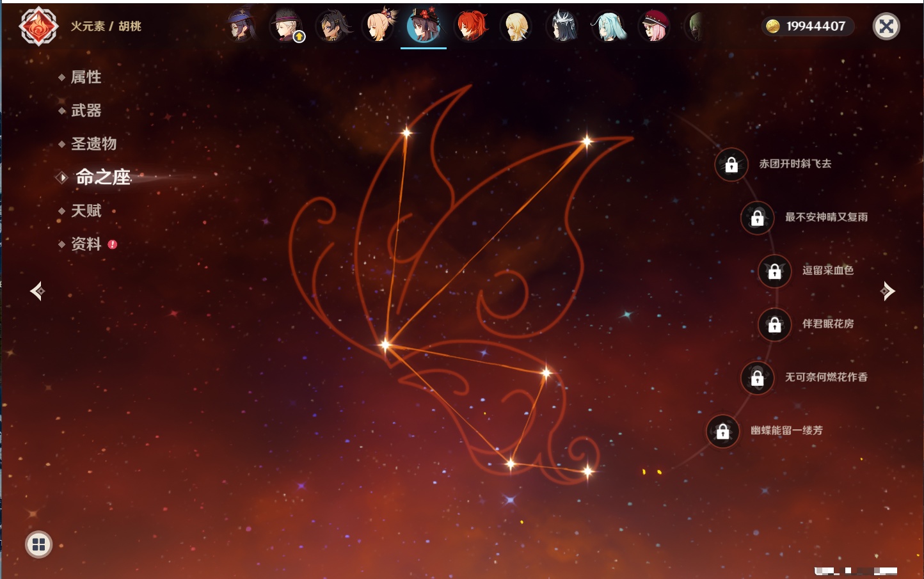Click the 赤团开时斜飞去 label
Screen dimensions: 924x579
point(795,164)
